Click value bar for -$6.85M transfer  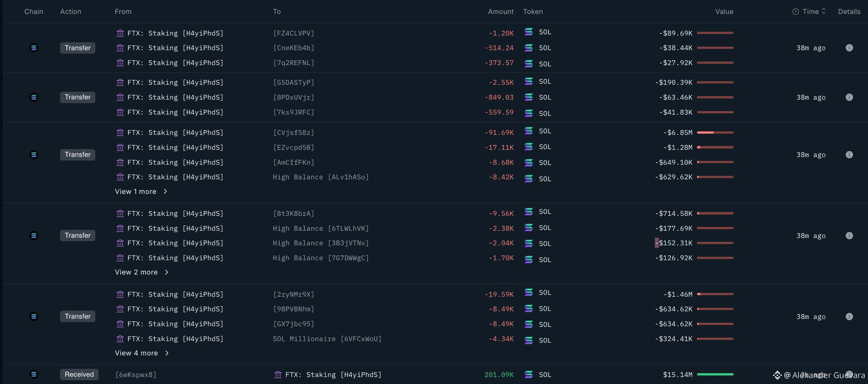715,132
